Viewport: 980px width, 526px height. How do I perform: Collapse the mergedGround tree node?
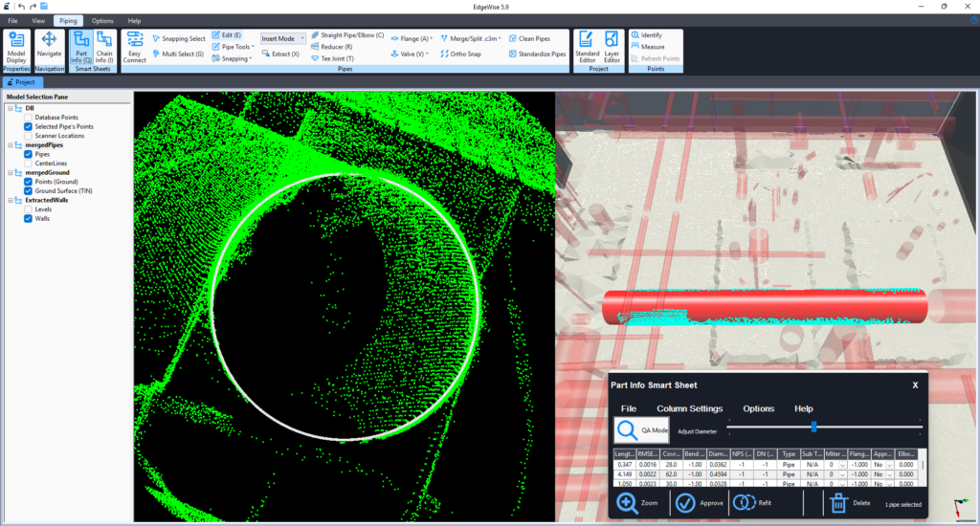pos(10,172)
